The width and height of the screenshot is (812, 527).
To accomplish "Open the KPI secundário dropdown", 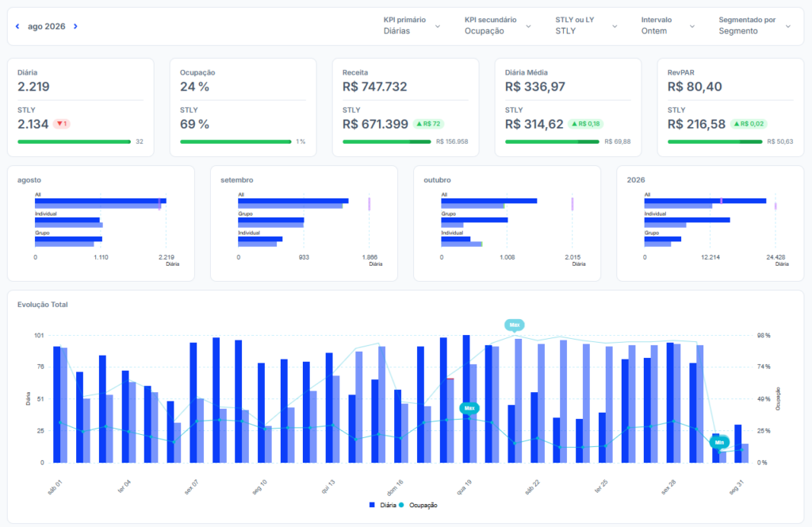I will (x=497, y=26).
